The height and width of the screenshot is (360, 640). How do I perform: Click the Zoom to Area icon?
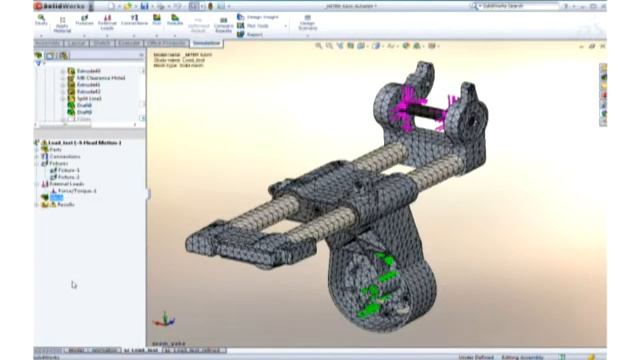pos(329,46)
